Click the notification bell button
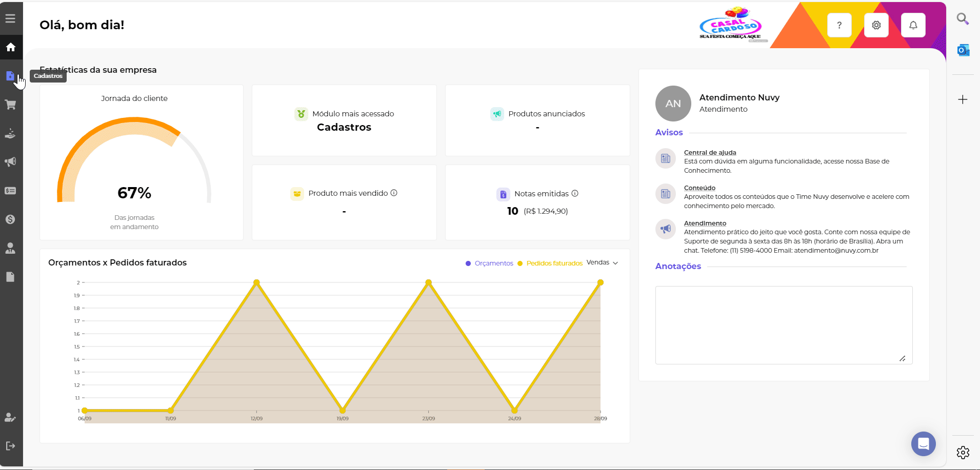This screenshot has height=470, width=980. (913, 25)
